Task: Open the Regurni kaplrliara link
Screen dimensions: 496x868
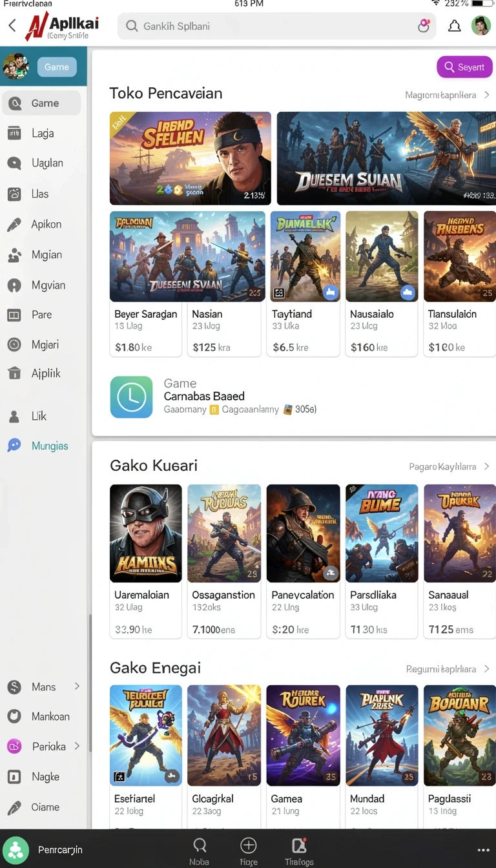Action: tap(441, 669)
